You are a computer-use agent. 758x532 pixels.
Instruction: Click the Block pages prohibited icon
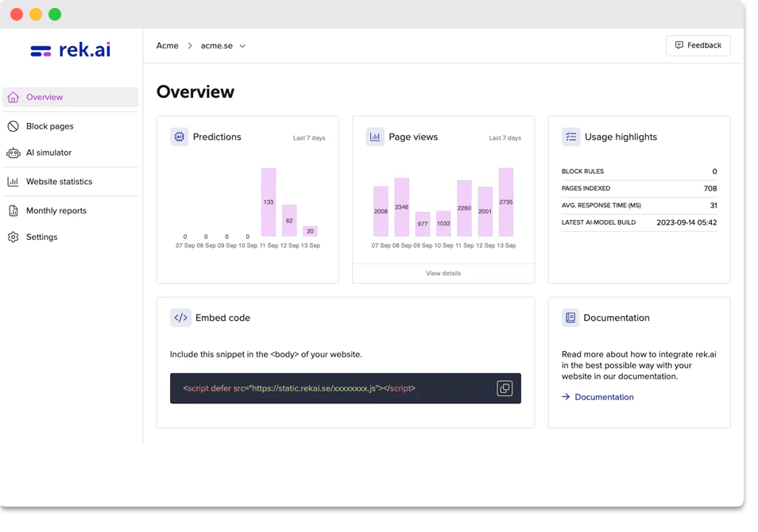(13, 126)
